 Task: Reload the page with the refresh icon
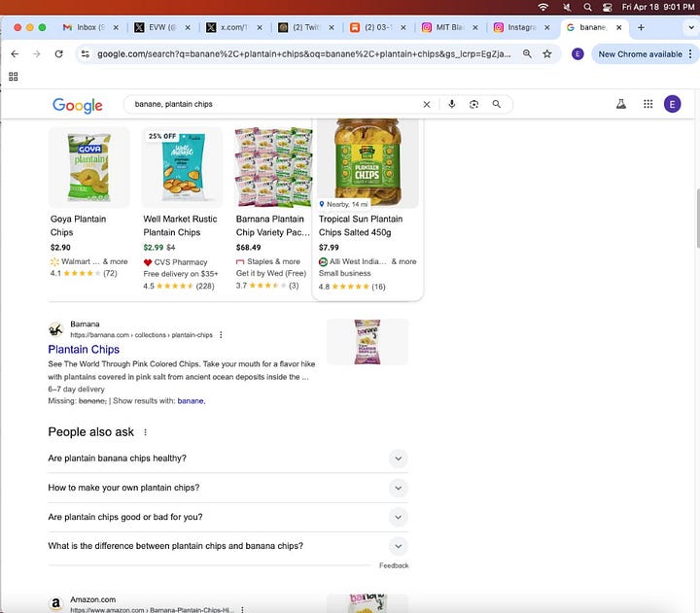click(58, 54)
